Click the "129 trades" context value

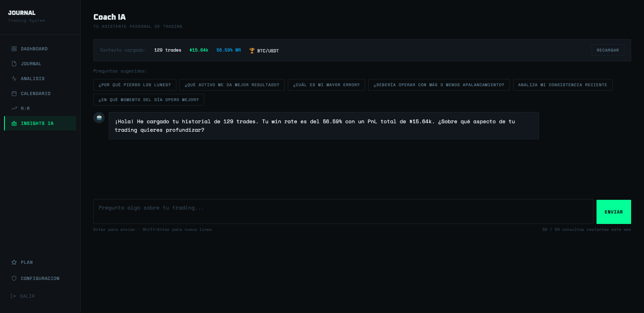click(168, 50)
